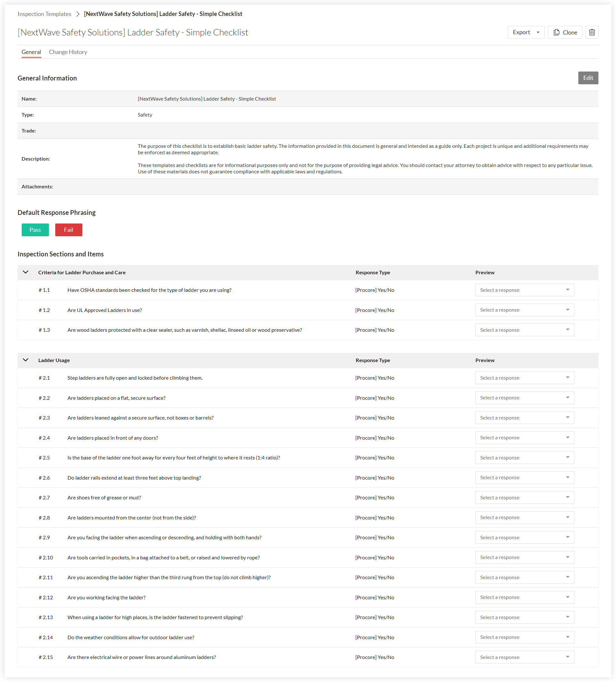Click the 'Safety' type value

(x=145, y=115)
